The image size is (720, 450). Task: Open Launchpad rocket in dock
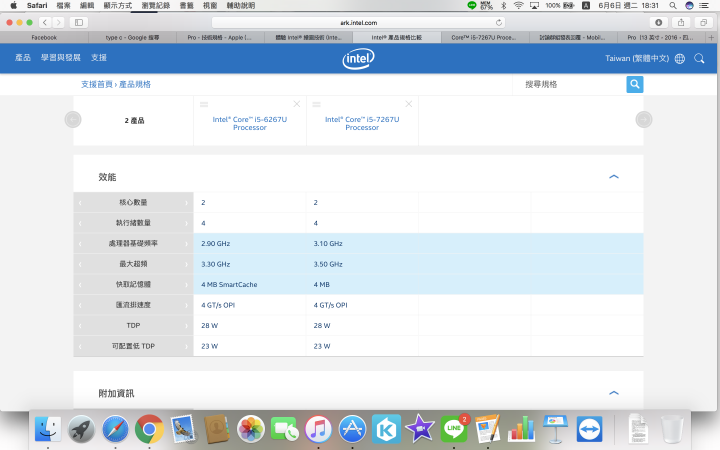tap(81, 429)
